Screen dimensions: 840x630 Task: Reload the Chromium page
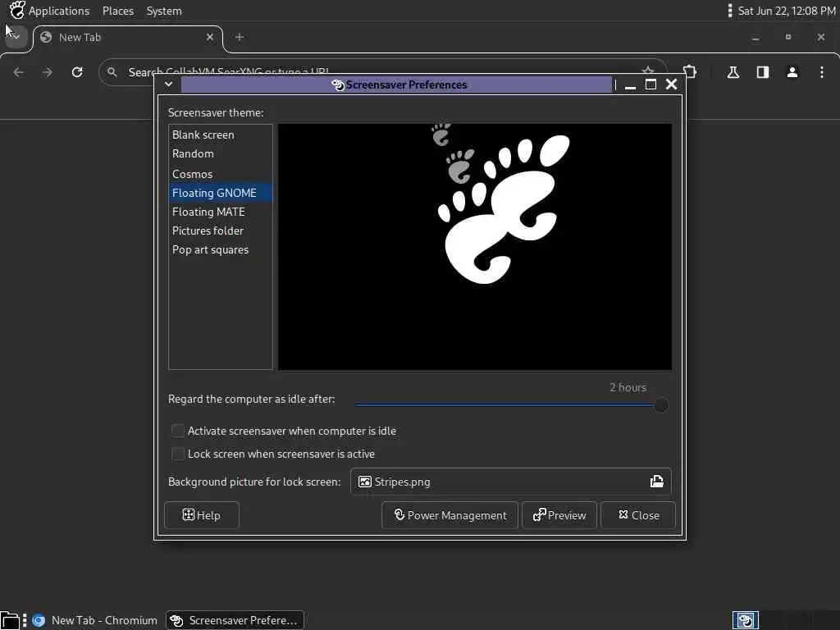click(77, 72)
